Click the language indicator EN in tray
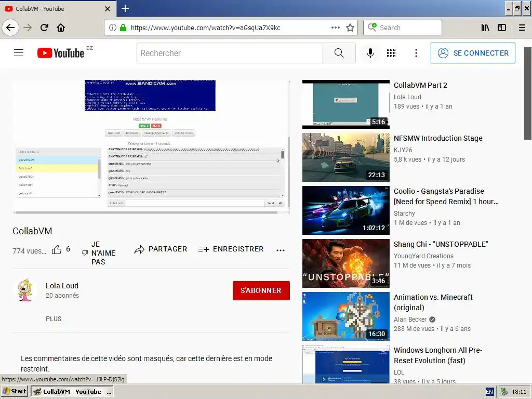This screenshot has width=532, height=399. (489, 392)
